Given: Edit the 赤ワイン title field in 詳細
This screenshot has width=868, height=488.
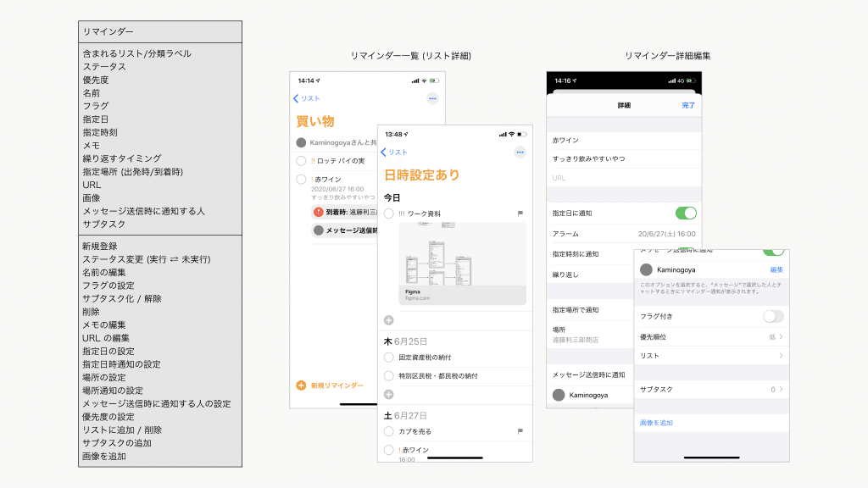Looking at the screenshot, I should coord(624,141).
